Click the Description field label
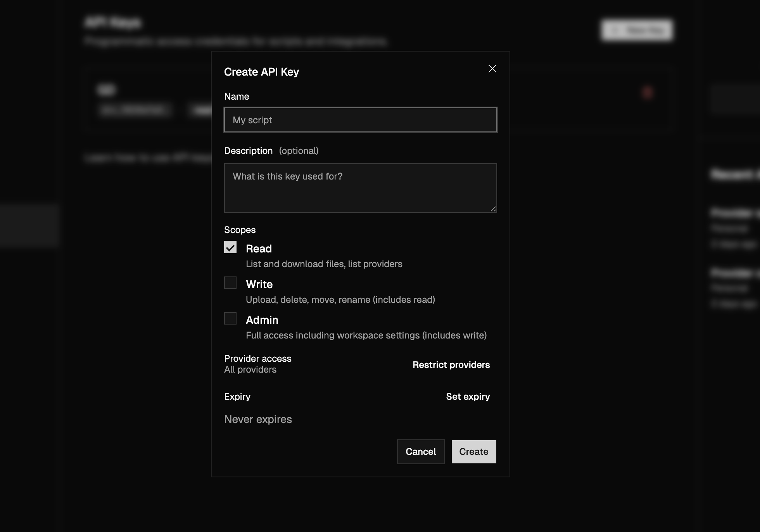The height and width of the screenshot is (532, 760). click(248, 151)
